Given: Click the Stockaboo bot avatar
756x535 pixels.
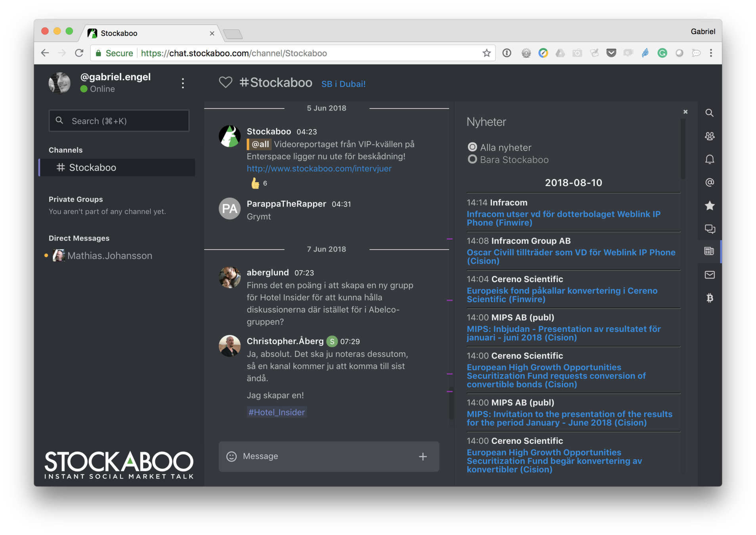Looking at the screenshot, I should [230, 136].
